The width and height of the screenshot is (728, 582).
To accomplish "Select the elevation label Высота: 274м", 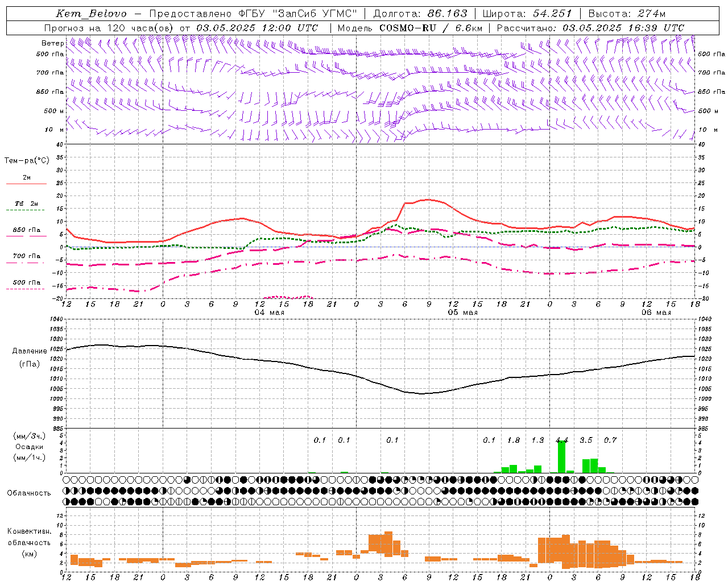I will 627,14.
